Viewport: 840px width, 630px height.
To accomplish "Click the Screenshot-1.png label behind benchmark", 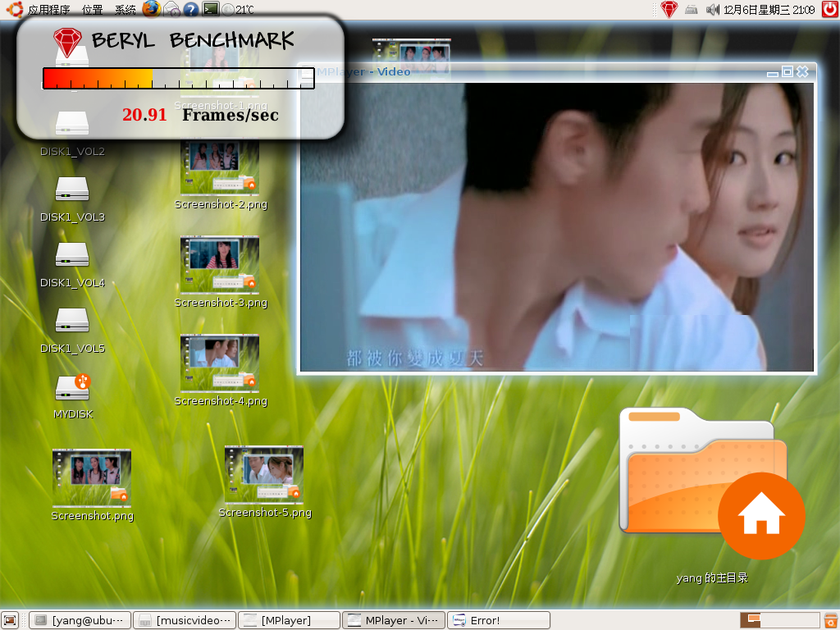I will click(220, 106).
